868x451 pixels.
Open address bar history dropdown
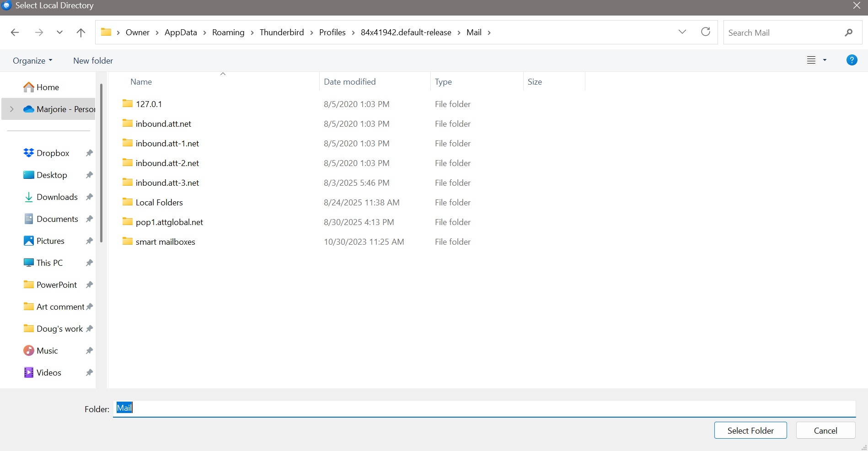[682, 32]
